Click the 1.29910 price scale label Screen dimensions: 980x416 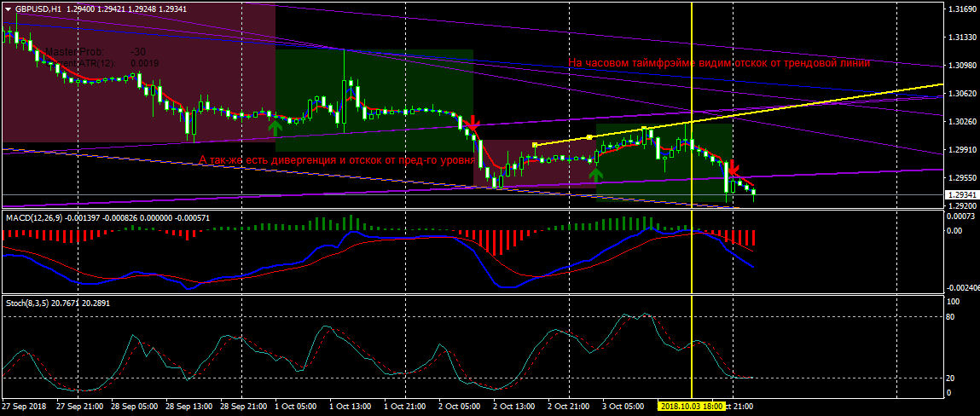pos(961,150)
